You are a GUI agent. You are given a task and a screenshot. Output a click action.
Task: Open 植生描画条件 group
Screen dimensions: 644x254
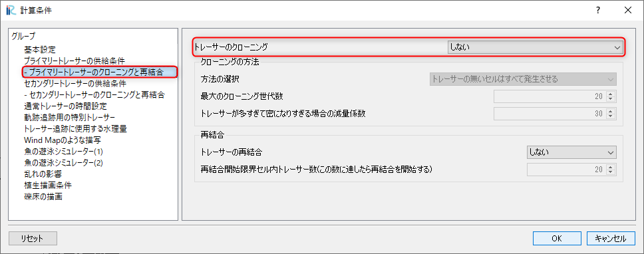[x=48, y=185]
